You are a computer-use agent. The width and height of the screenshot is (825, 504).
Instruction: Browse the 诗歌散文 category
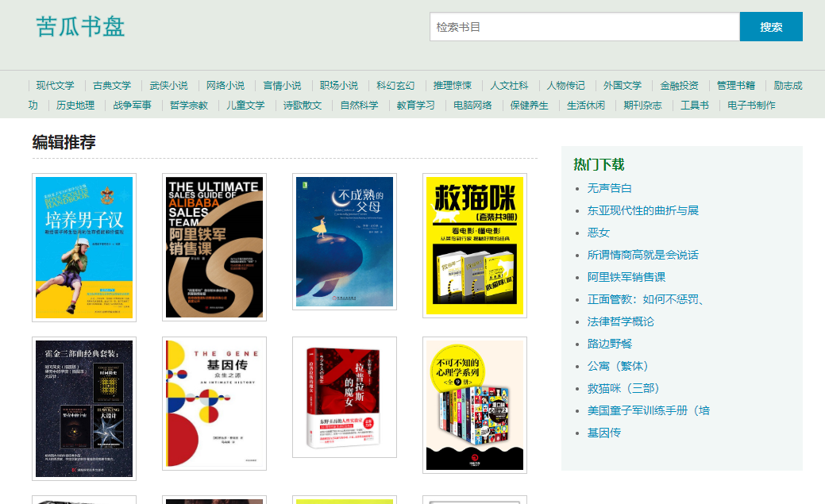tap(303, 106)
